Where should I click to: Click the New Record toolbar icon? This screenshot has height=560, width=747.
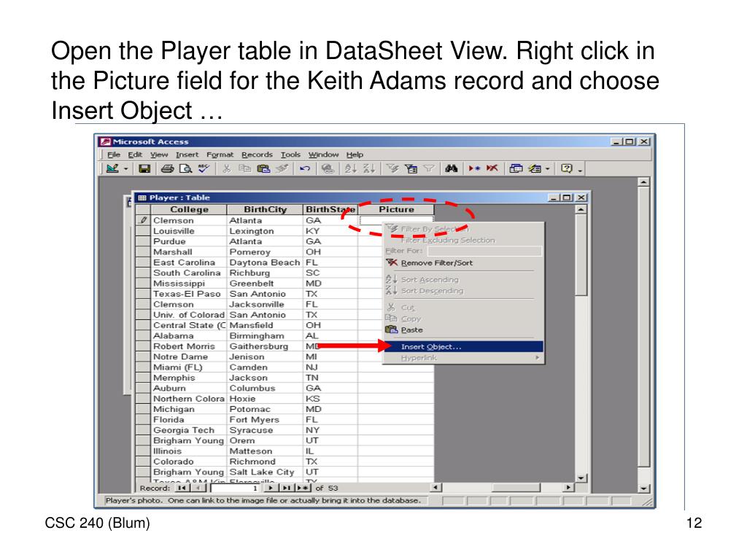pyautogui.click(x=474, y=168)
